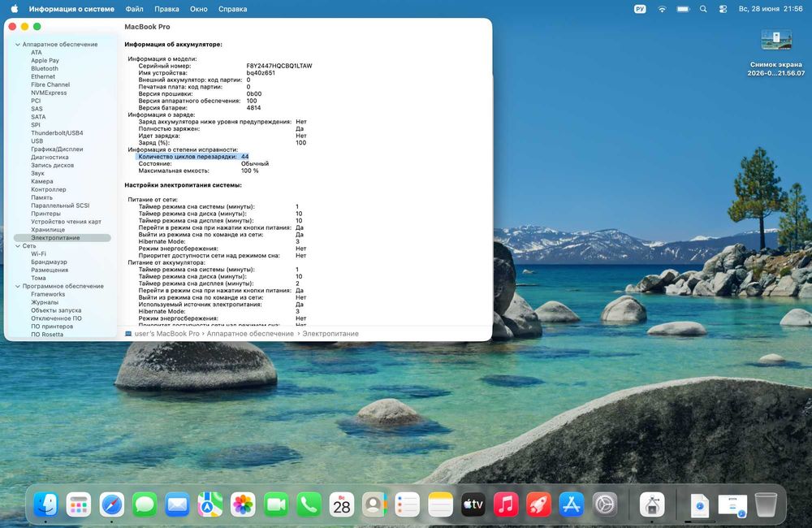Screen dimensions: 812x528
Task: Select Журналы in the sidebar
Action: pos(45,302)
